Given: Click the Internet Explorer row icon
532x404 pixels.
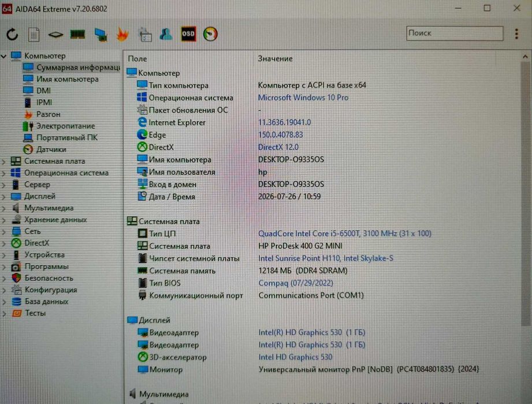Looking at the screenshot, I should 142,122.
